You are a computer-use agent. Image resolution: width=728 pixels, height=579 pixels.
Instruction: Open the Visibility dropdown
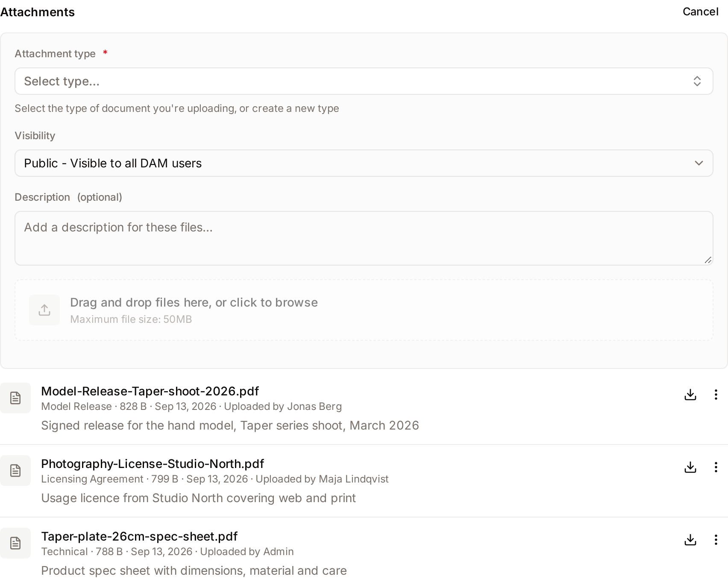point(364,163)
